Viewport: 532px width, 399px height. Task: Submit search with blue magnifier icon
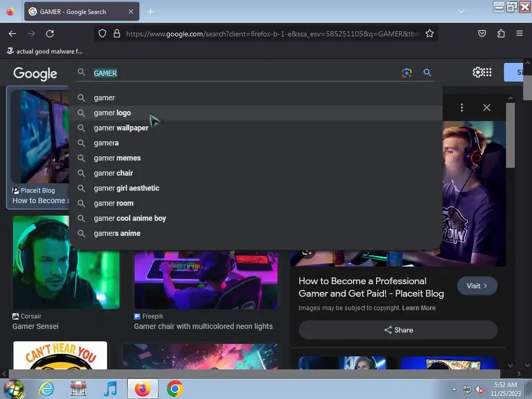pos(427,73)
